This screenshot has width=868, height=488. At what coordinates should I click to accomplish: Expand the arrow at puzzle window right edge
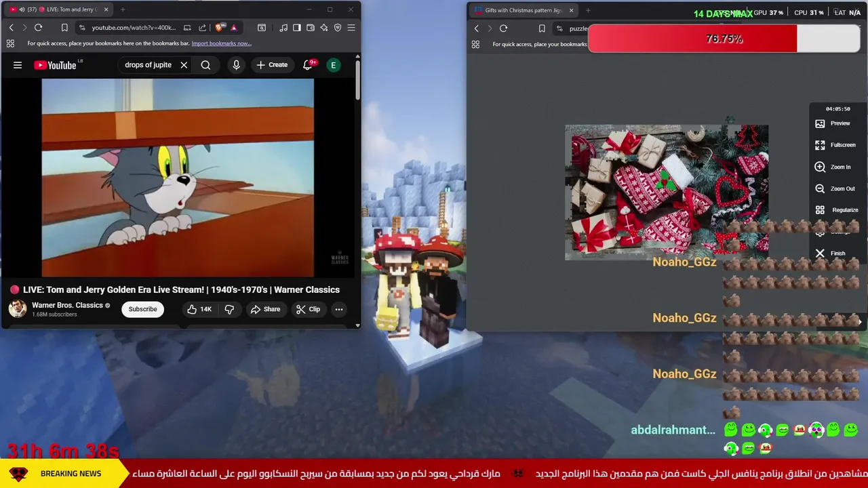[860, 323]
